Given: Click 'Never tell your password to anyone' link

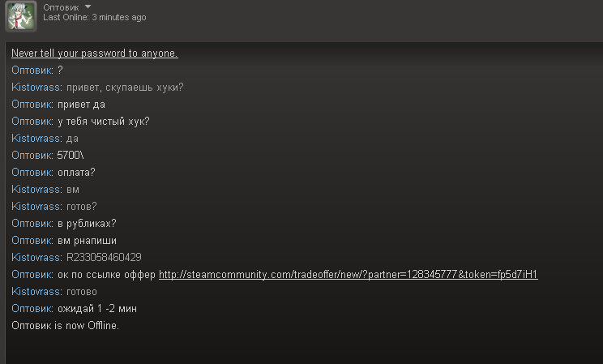Looking at the screenshot, I should pos(94,54).
